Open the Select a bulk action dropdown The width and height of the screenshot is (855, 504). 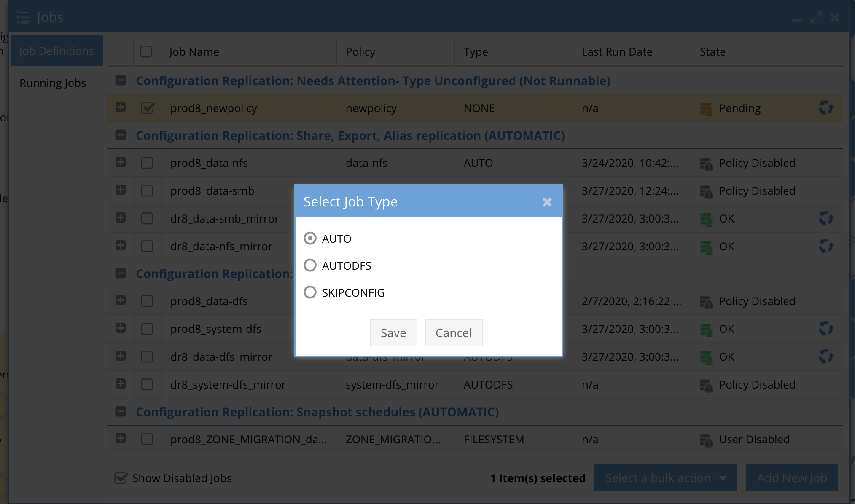pyautogui.click(x=665, y=478)
